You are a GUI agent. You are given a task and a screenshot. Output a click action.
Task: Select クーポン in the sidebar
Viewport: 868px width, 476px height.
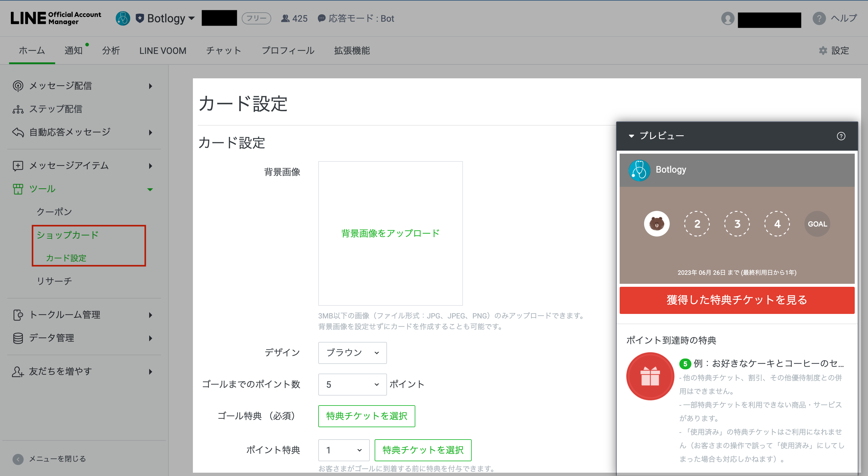tap(54, 212)
